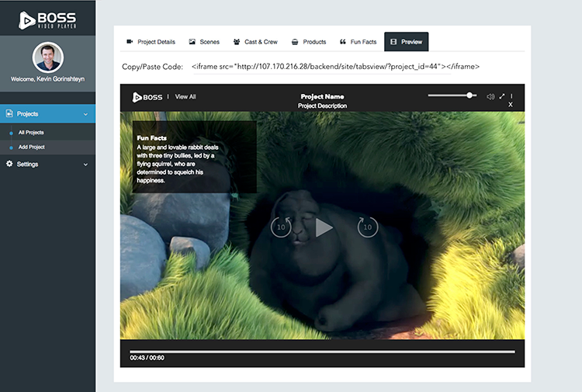
Task: Adjust the player volume slider handle
Action: (x=469, y=95)
